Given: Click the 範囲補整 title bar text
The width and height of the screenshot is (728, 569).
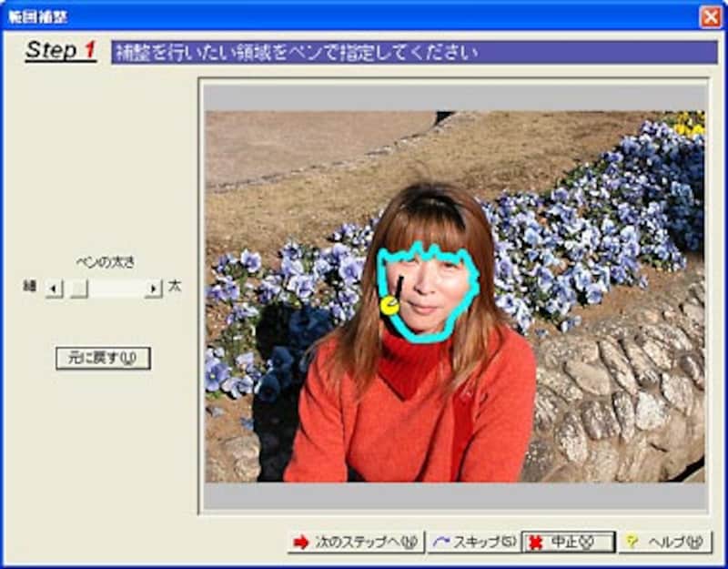Looking at the screenshot, I should (37, 16).
